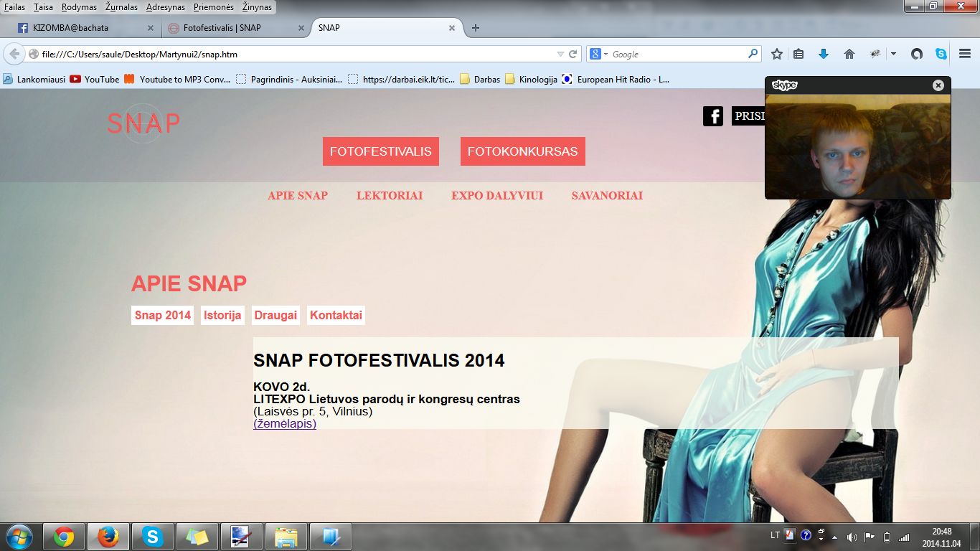Open the European Hit Radio bookmark
Image resolution: width=980 pixels, height=551 pixels.
pyautogui.click(x=616, y=79)
